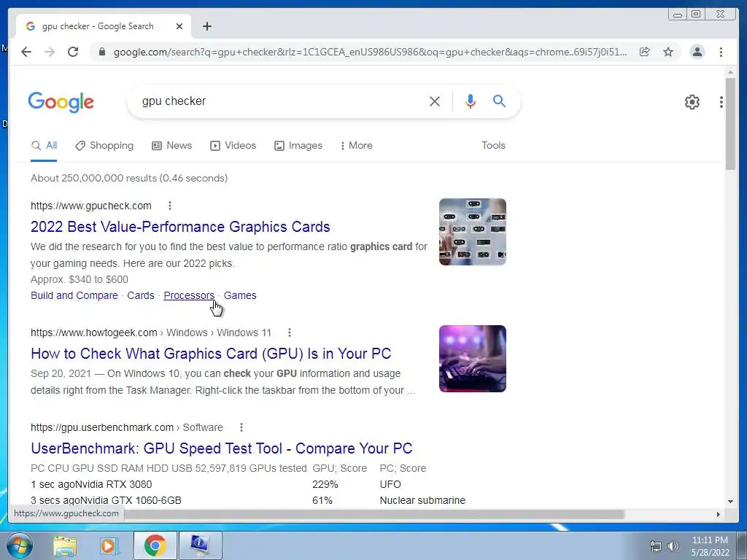This screenshot has width=747, height=560.
Task: Open Google options dots beside the gear
Action: (721, 102)
